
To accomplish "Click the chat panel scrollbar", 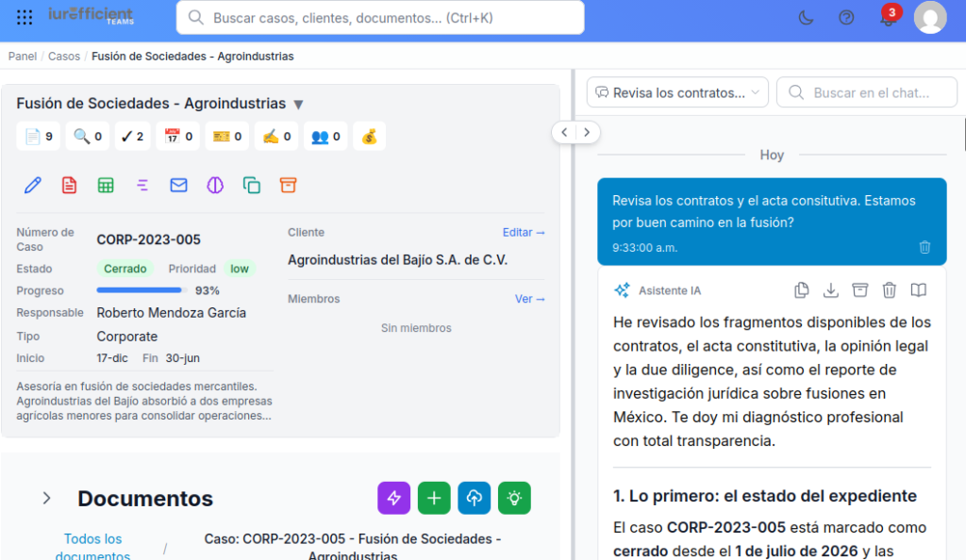I will pos(963,134).
